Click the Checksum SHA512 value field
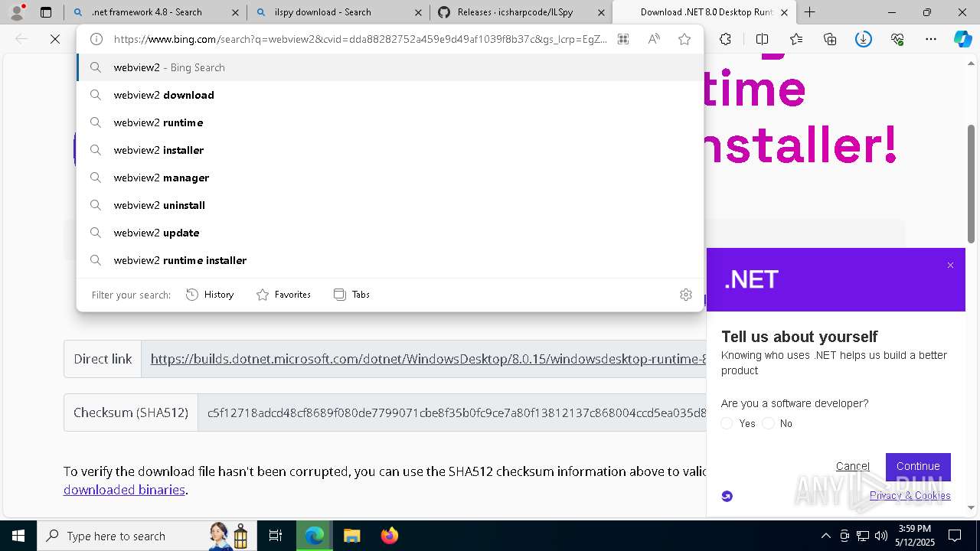Screen dimensions: 980x551 tap(452, 412)
